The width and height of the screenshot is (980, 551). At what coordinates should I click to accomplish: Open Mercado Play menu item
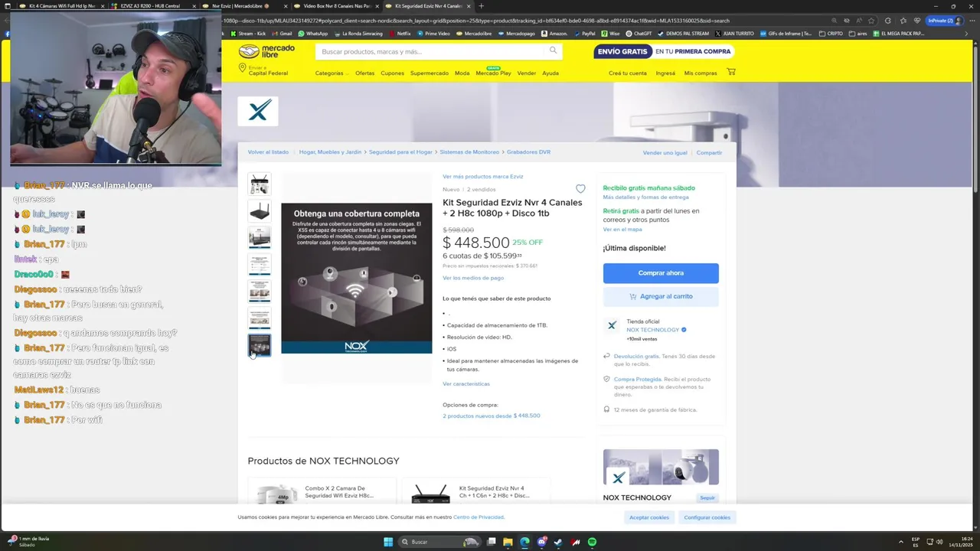pyautogui.click(x=493, y=73)
